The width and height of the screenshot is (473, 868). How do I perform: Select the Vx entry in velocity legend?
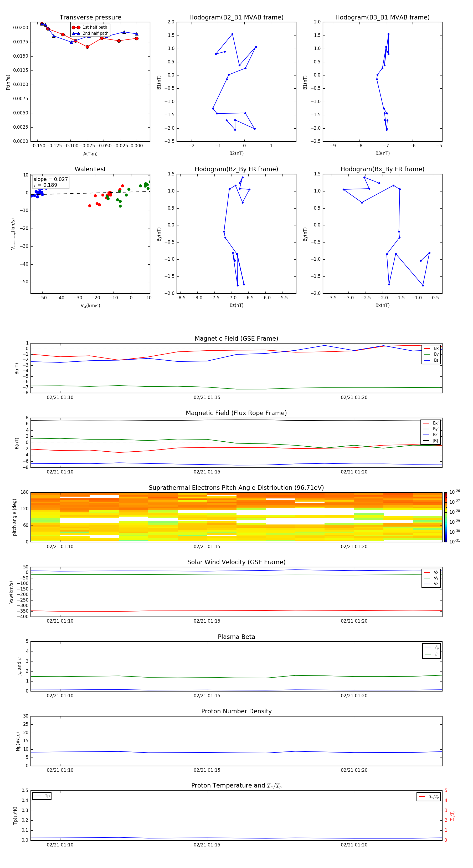(x=431, y=572)
